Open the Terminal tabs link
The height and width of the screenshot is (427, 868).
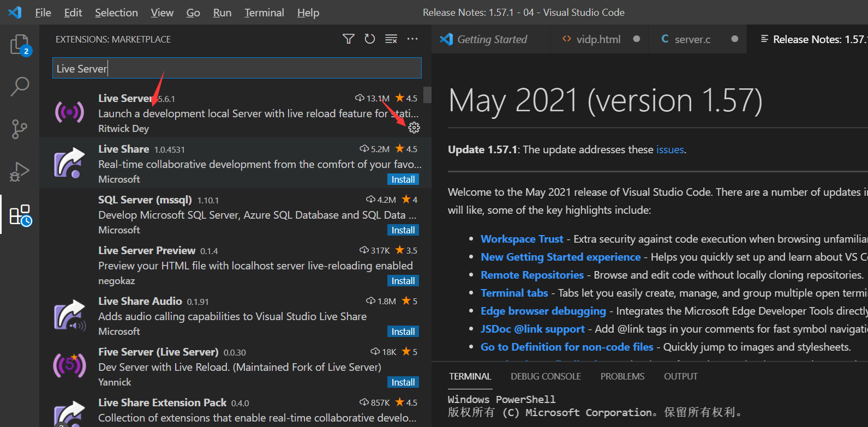pos(514,293)
